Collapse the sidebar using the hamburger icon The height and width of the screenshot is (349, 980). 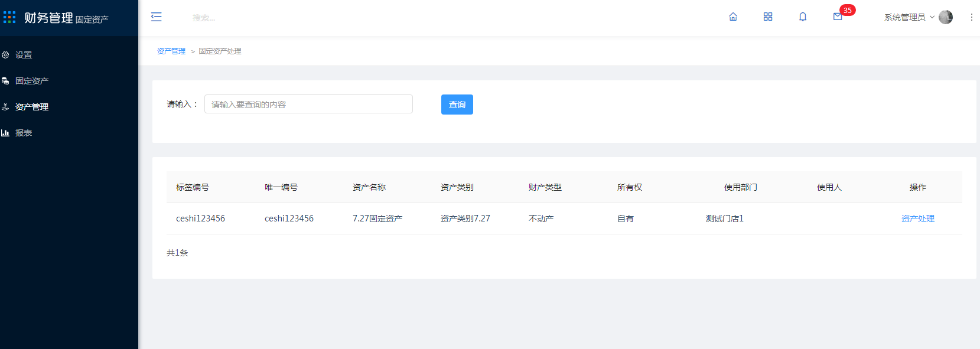[x=156, y=17]
